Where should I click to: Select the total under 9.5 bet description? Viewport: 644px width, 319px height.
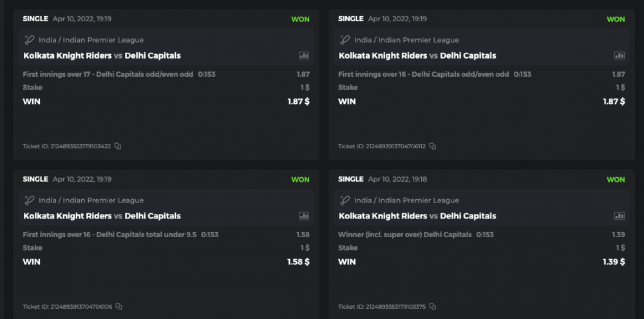pyautogui.click(x=109, y=235)
